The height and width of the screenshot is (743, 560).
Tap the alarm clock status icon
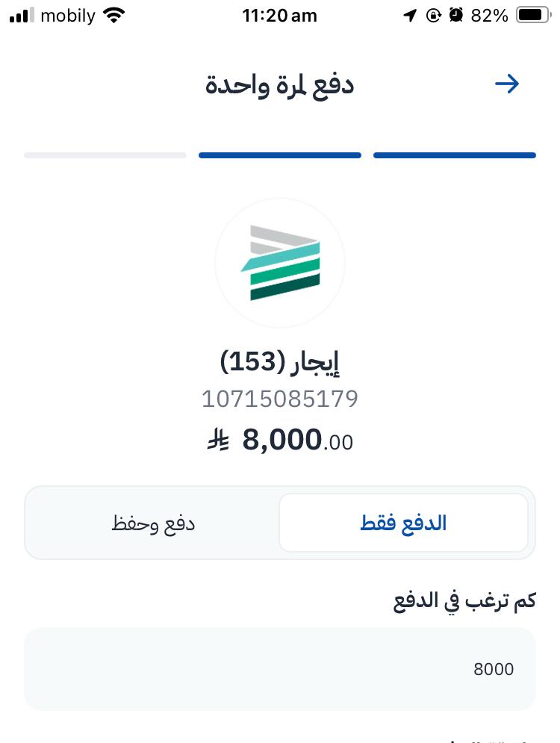455,15
